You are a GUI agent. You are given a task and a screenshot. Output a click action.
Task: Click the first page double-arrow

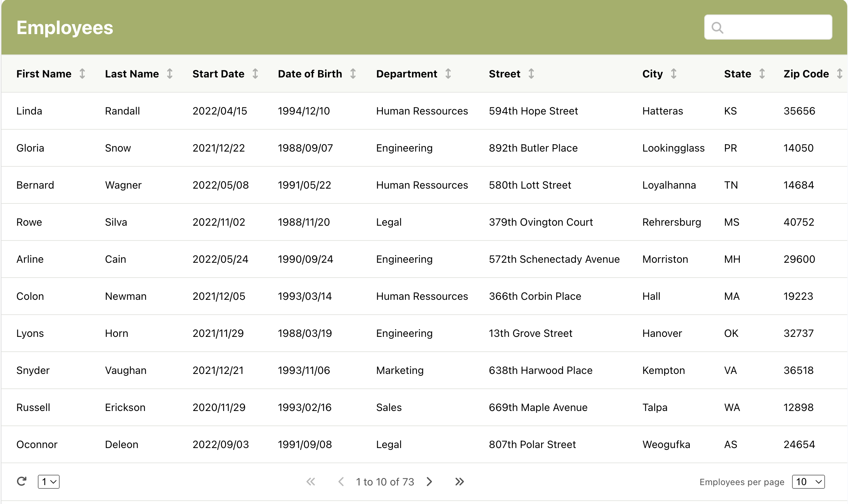[x=311, y=481]
